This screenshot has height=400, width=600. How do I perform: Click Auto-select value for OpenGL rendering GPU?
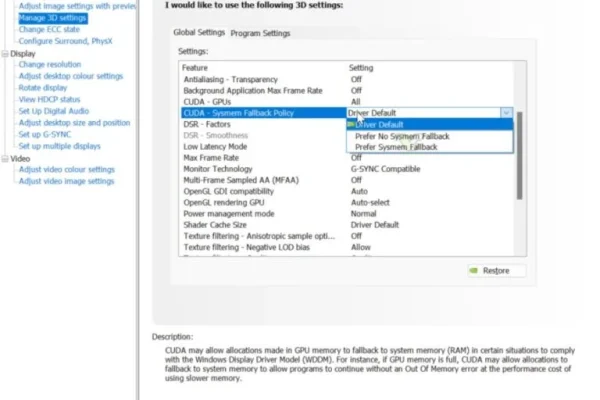coord(370,202)
